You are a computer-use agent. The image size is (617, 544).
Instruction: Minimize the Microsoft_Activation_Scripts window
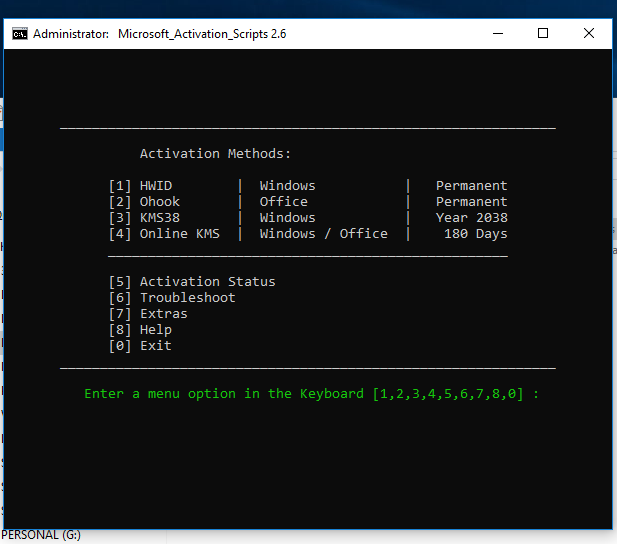(498, 33)
